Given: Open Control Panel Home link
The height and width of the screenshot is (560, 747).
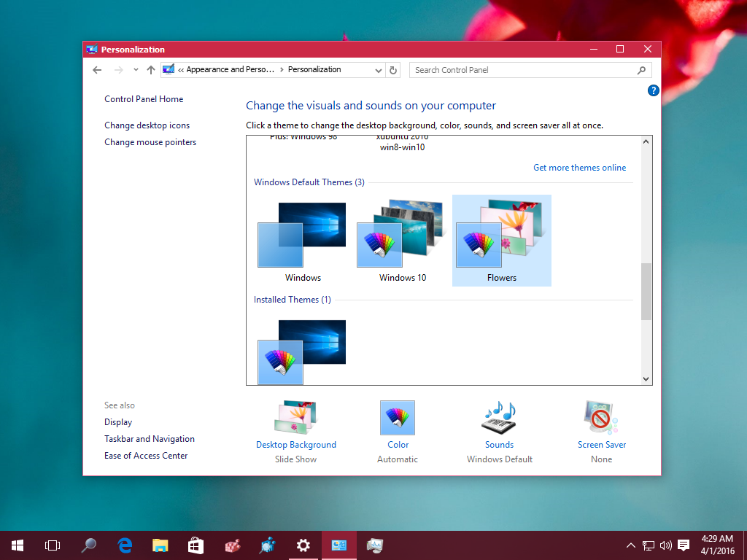Looking at the screenshot, I should [144, 99].
